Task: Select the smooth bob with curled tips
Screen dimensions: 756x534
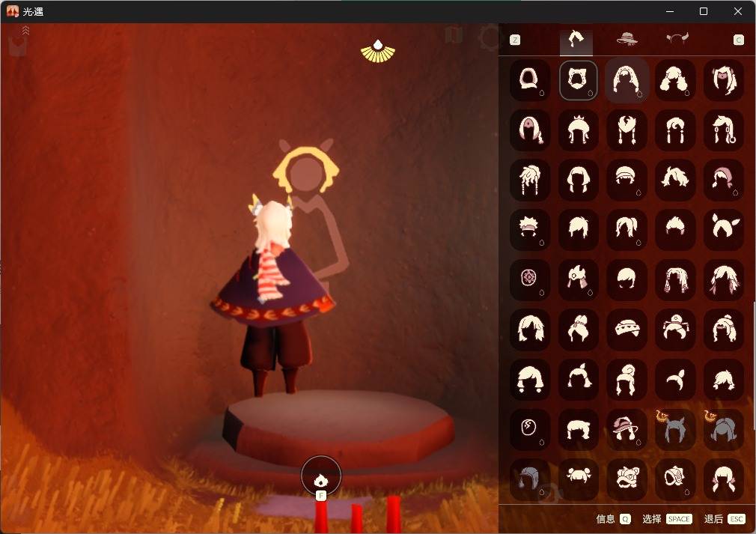Action: tap(579, 180)
